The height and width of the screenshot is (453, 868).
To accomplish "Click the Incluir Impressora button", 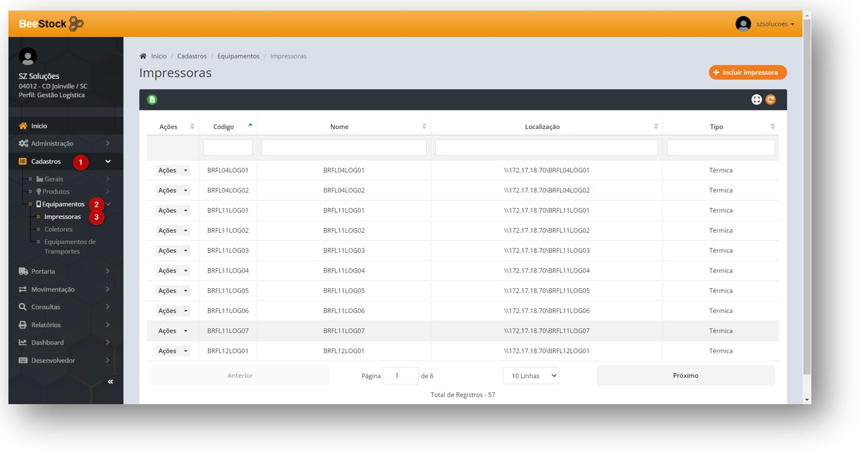I will pyautogui.click(x=747, y=72).
